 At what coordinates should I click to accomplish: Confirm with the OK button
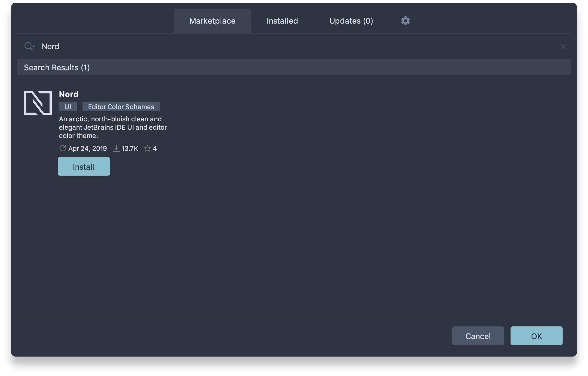pyautogui.click(x=536, y=336)
